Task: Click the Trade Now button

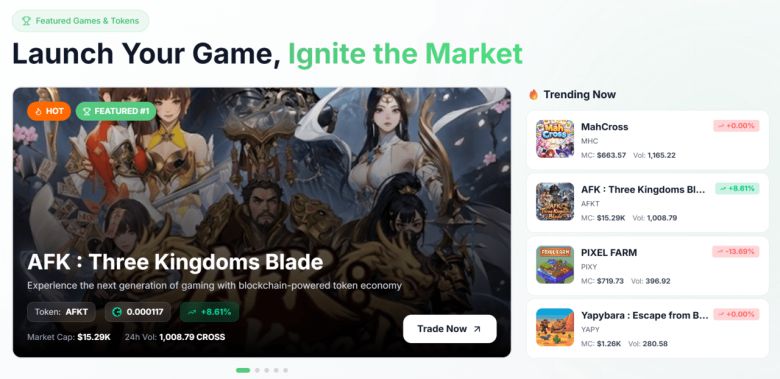Action: (450, 329)
